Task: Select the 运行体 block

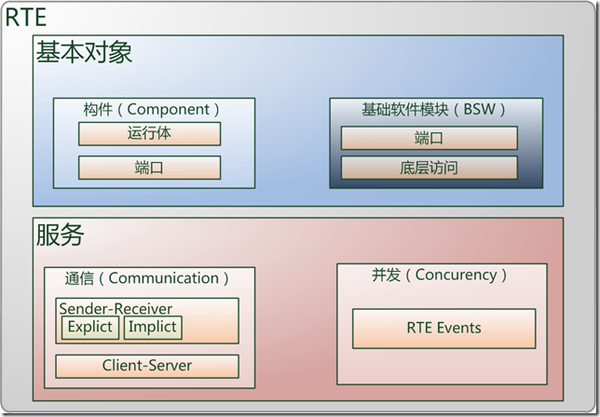Action: click(x=150, y=134)
